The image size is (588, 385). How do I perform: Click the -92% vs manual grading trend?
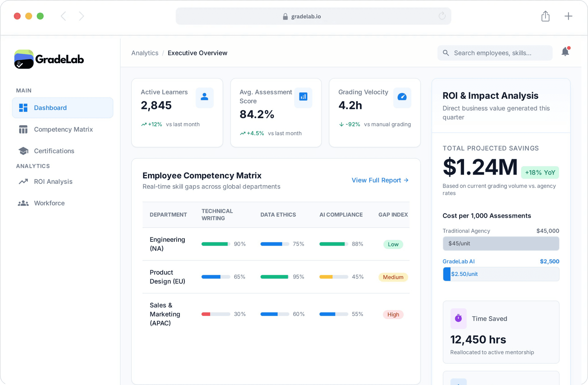coord(375,124)
